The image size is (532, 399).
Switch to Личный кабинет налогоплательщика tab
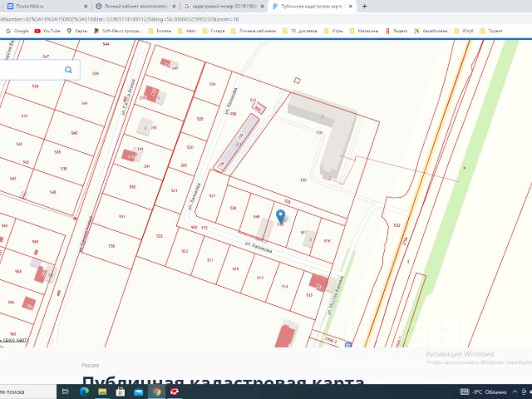coord(135,6)
